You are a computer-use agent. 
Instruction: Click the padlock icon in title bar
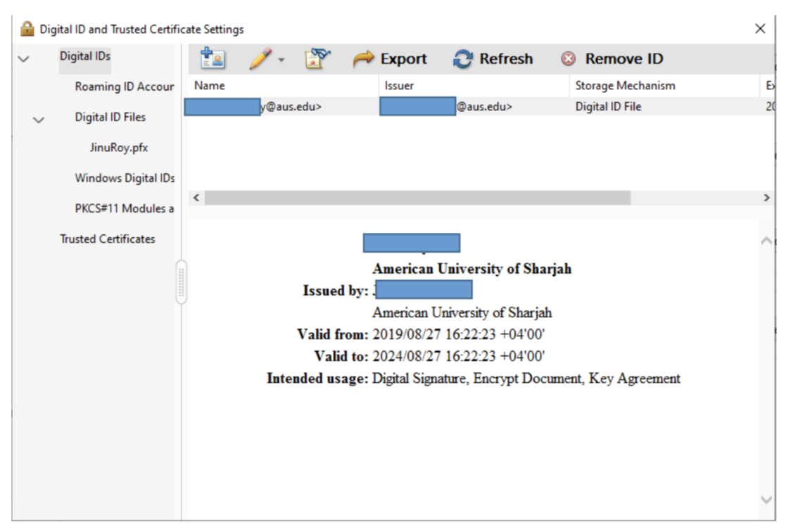point(27,29)
